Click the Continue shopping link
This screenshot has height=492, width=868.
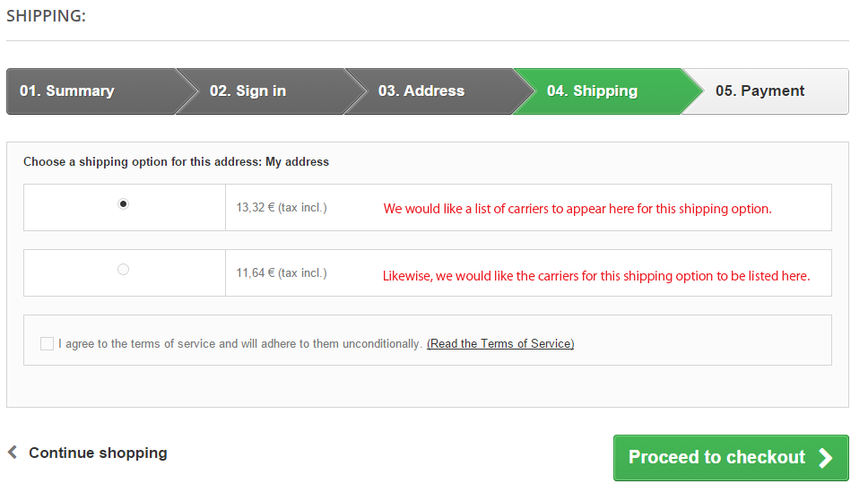point(98,453)
